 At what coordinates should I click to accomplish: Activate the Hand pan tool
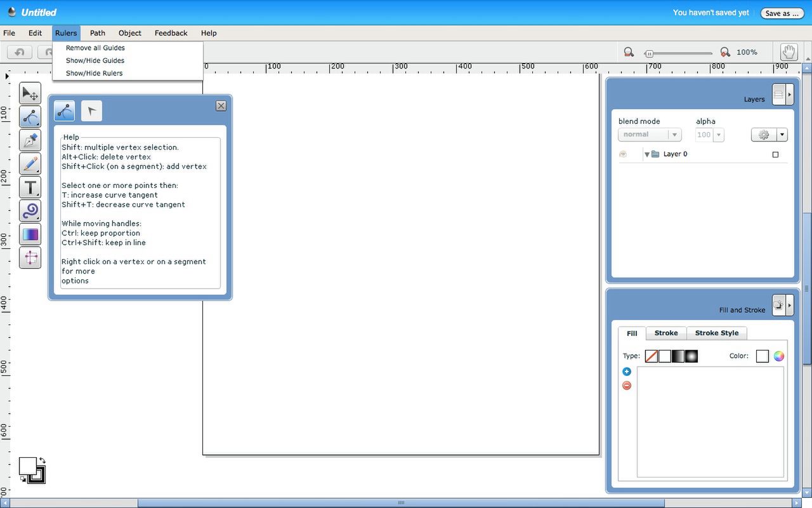coord(789,52)
